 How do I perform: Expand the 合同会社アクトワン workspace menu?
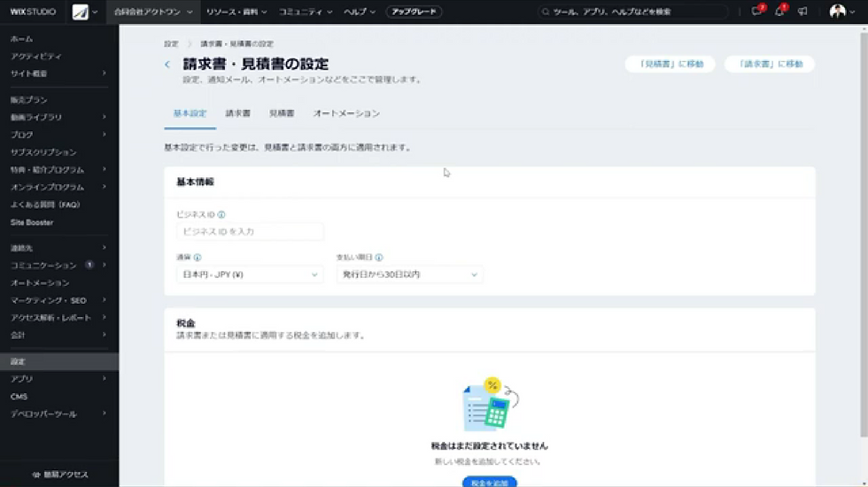[x=153, y=12]
